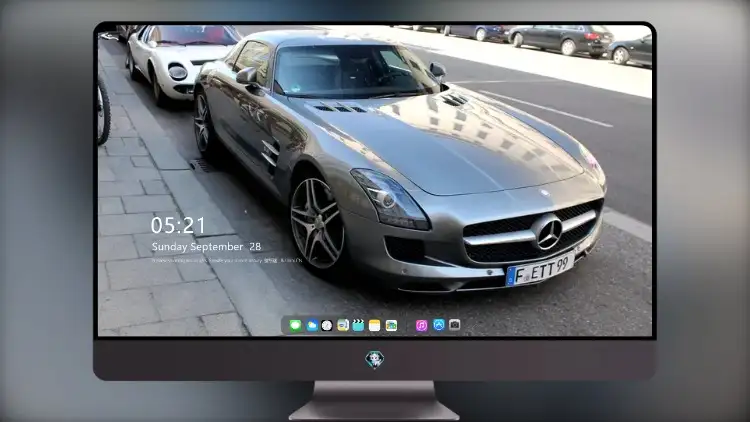Open the yellow Maps-style dock icon
Screen dimensions: 750x422
tap(343, 325)
